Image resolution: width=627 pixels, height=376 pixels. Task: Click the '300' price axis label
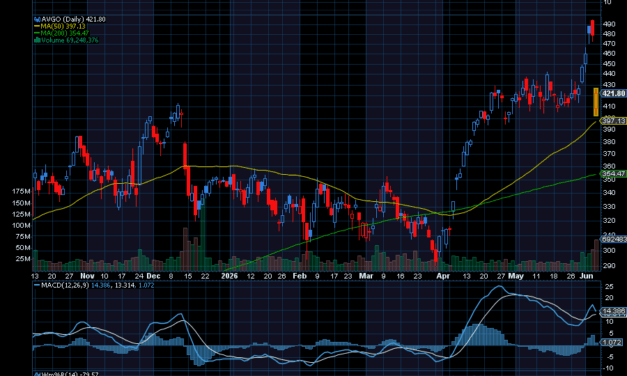(x=609, y=250)
